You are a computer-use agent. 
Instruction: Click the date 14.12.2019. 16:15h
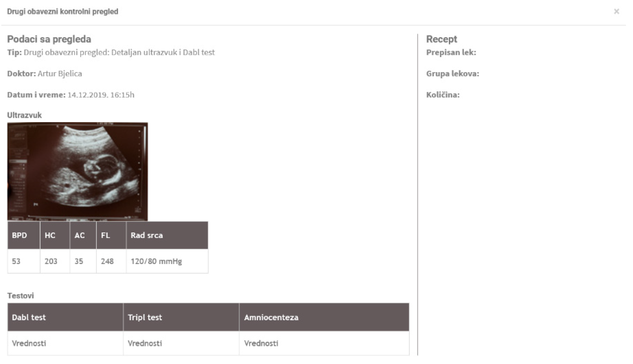(x=101, y=95)
